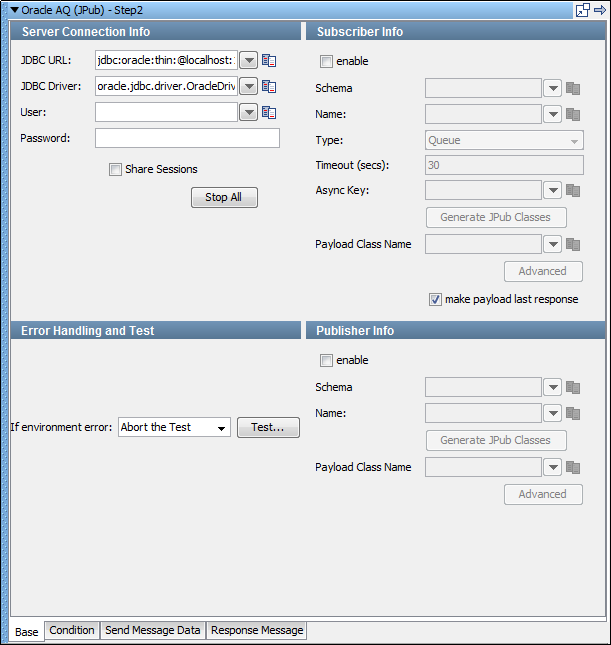Switch to the Response Message tab
The image size is (611, 645).
click(x=257, y=630)
